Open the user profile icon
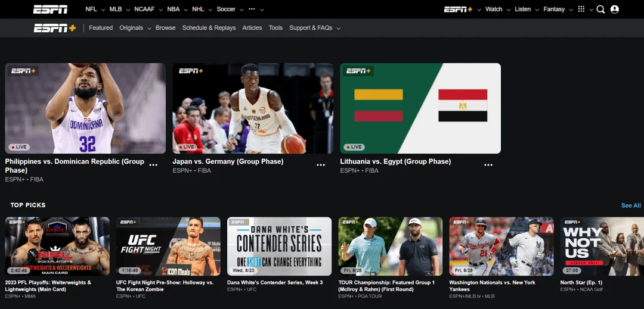This screenshot has height=309, width=644. [614, 10]
